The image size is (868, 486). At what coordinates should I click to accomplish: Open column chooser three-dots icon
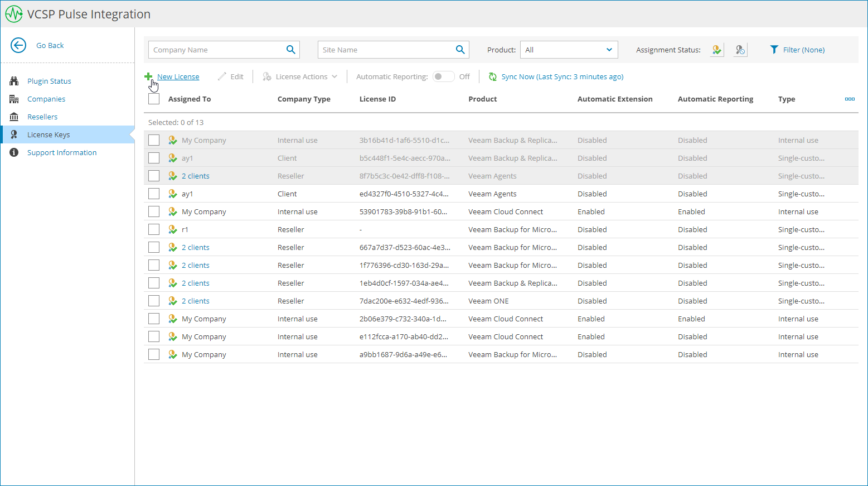(850, 99)
